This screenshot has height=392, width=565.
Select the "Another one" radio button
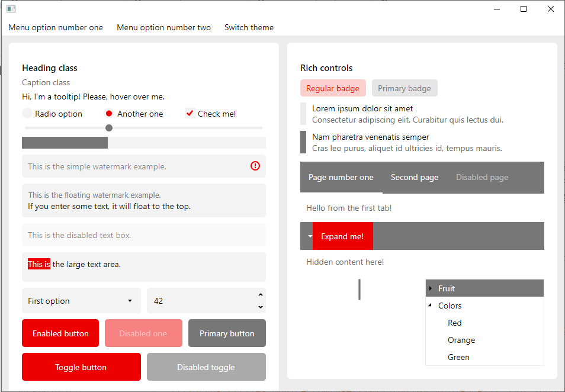(109, 114)
